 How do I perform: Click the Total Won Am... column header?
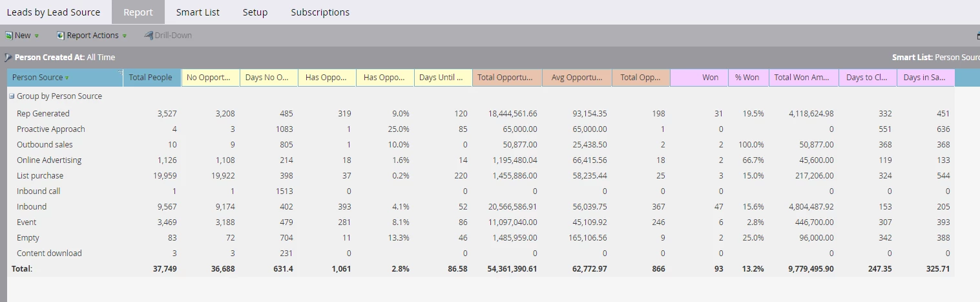coord(804,78)
